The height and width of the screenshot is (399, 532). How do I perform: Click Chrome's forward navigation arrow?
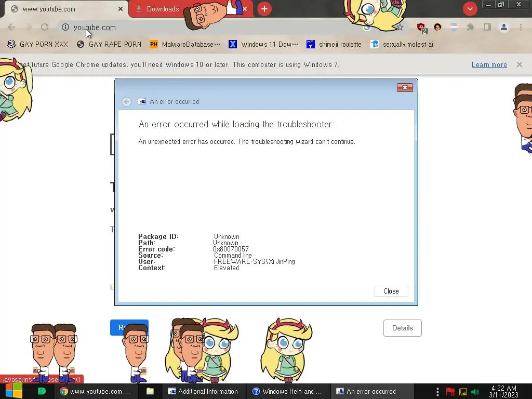pyautogui.click(x=28, y=27)
